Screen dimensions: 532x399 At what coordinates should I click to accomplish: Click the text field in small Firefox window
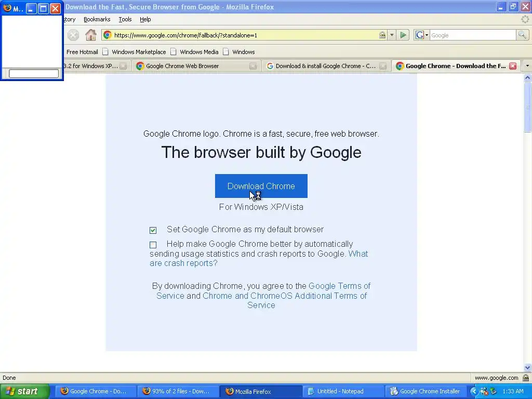pos(34,73)
